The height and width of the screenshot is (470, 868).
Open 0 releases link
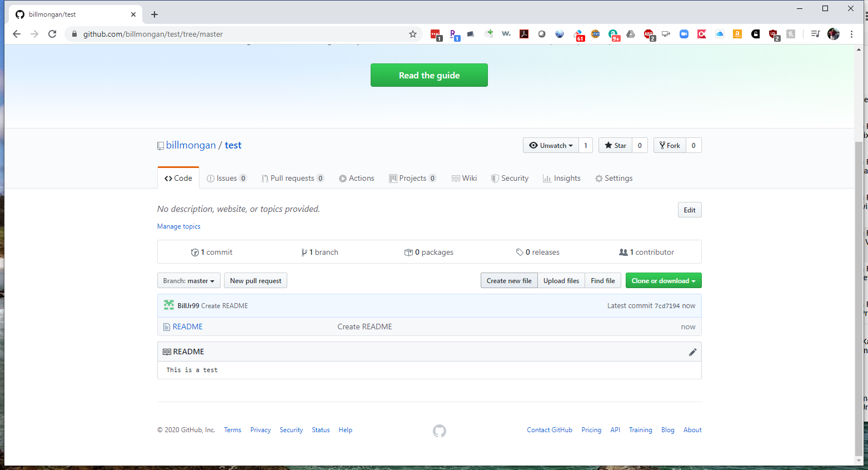click(x=538, y=252)
